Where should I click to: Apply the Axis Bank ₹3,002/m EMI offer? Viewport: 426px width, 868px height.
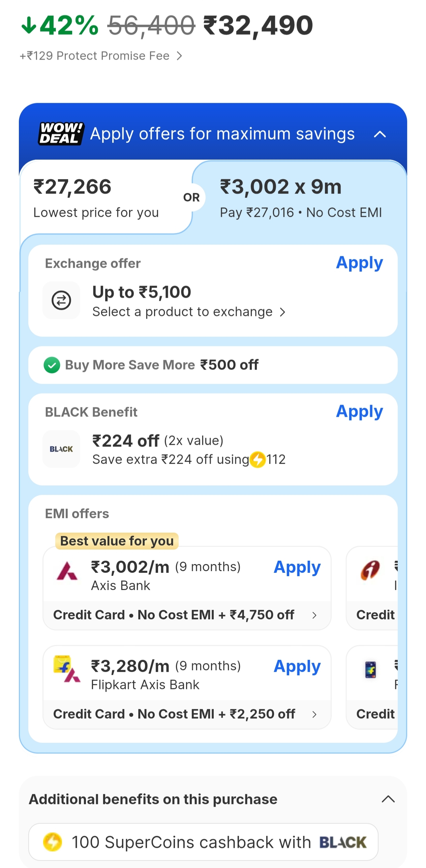(x=297, y=567)
